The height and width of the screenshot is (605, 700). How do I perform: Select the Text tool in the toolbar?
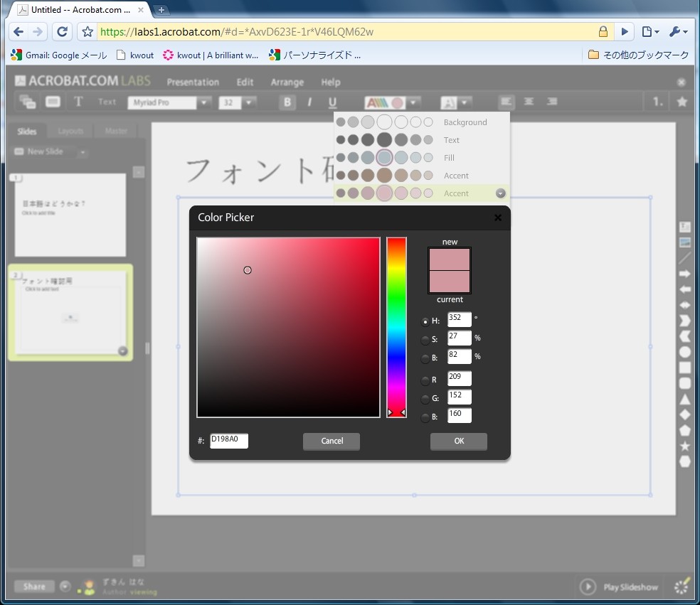78,102
